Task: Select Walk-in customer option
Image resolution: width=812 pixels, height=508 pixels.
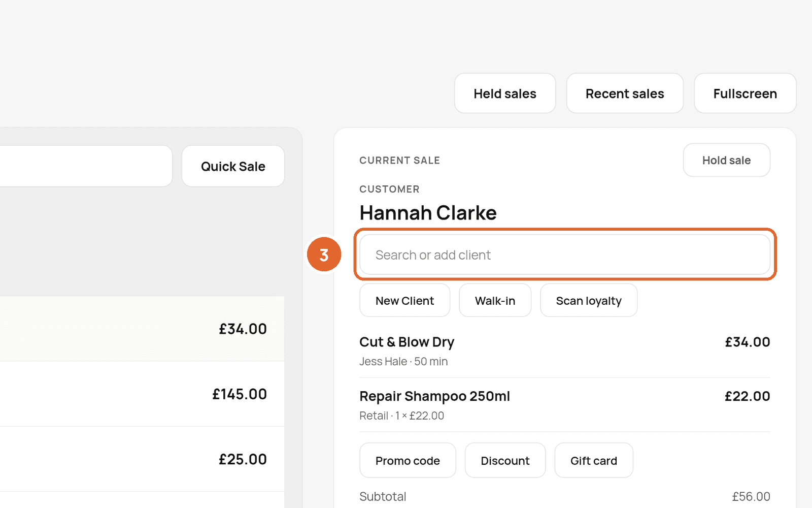Action: [495, 301]
